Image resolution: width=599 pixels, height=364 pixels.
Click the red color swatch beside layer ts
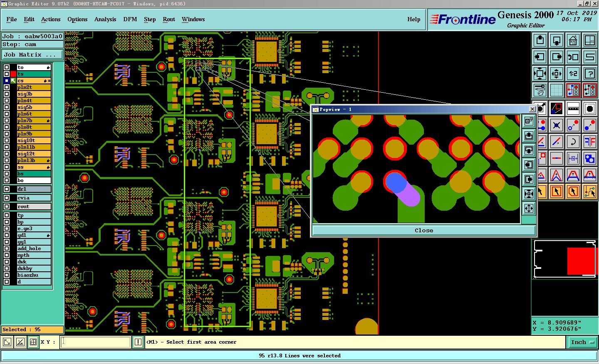[13, 74]
